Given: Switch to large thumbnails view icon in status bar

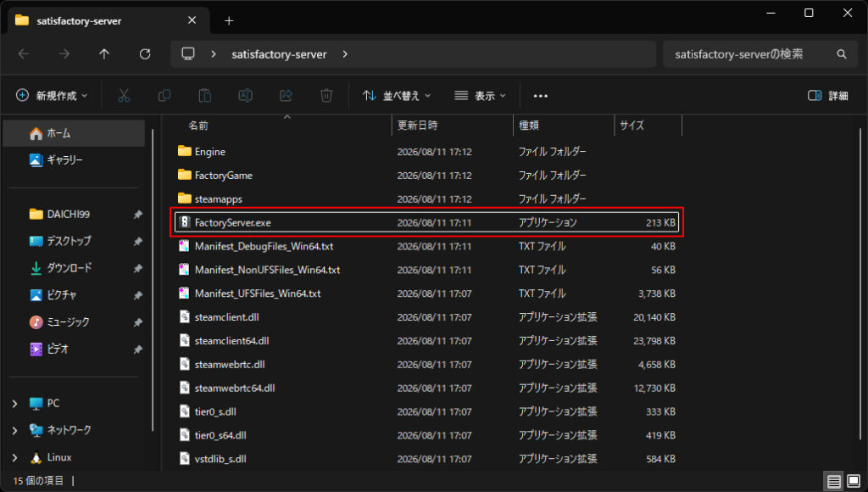Looking at the screenshot, I should [854, 481].
